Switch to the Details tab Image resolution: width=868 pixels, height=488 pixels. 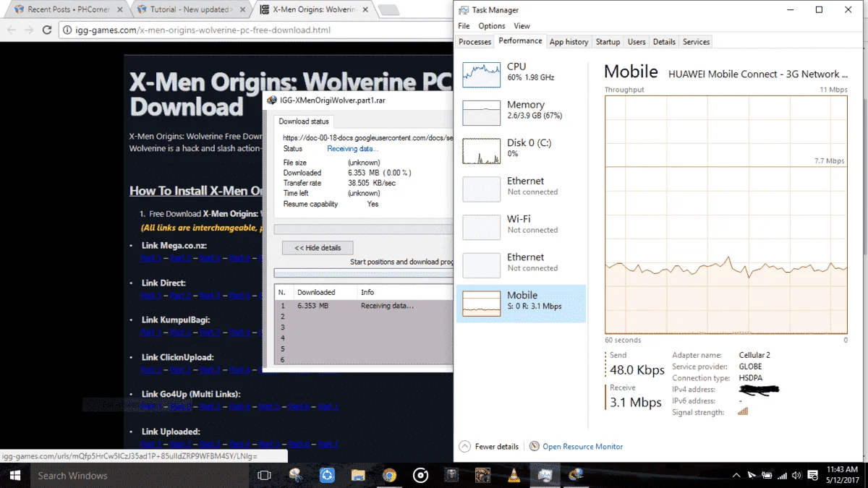pos(664,42)
